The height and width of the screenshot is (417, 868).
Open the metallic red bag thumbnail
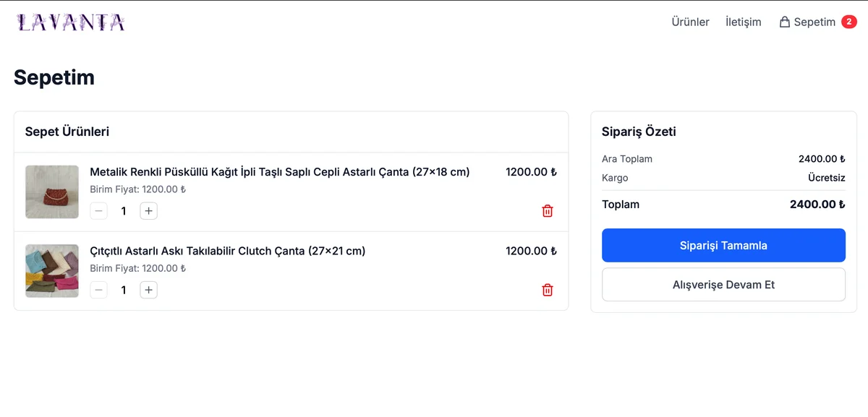tap(52, 192)
